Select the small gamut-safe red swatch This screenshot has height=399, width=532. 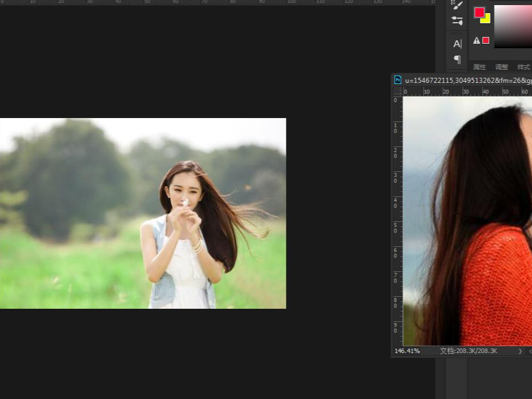(x=485, y=40)
